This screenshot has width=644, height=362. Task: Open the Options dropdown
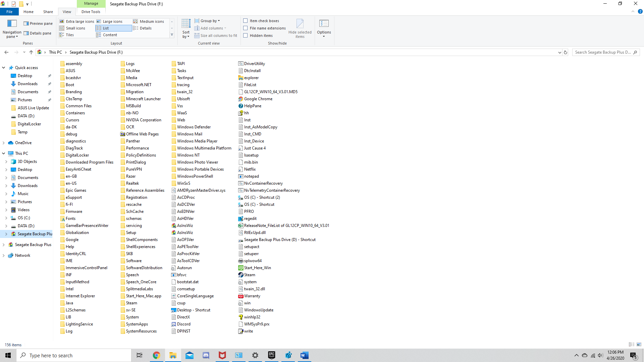click(324, 29)
